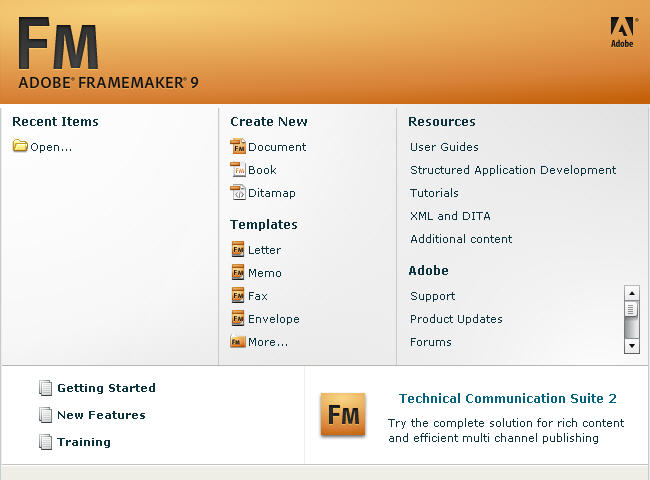Screen dimensions: 650x480
Task: Open the Training link
Action: tap(84, 442)
